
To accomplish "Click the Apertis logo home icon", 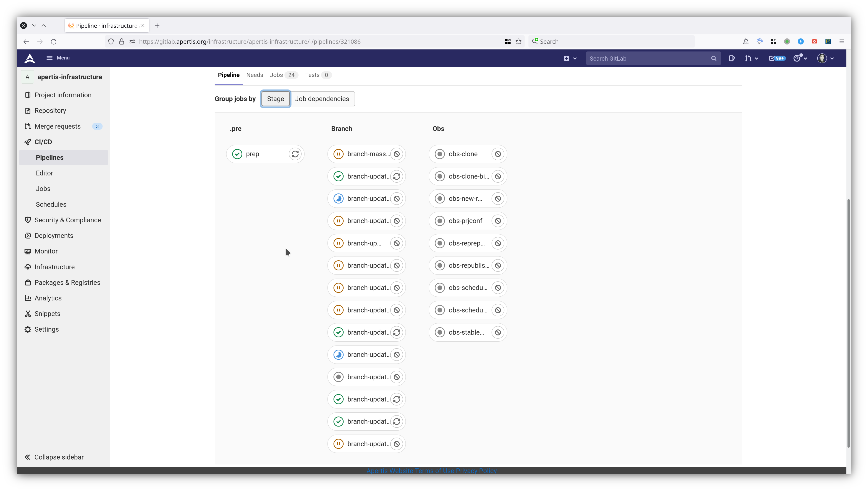I will click(30, 58).
